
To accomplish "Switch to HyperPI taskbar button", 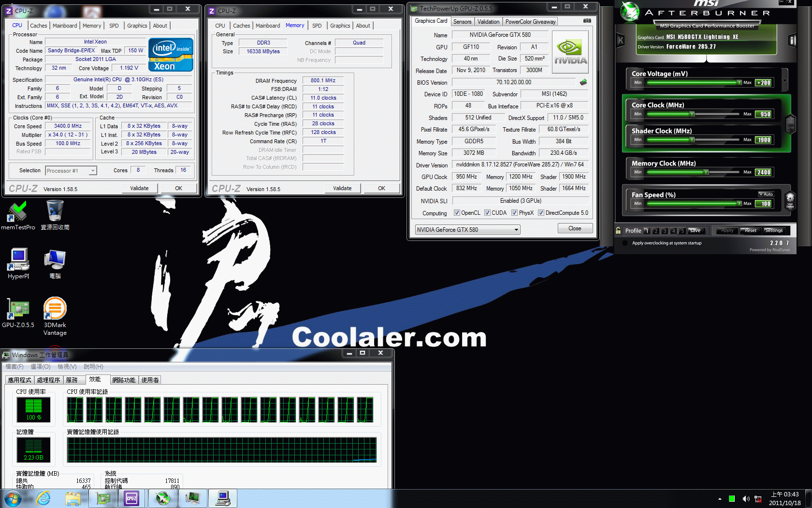I will point(223,498).
